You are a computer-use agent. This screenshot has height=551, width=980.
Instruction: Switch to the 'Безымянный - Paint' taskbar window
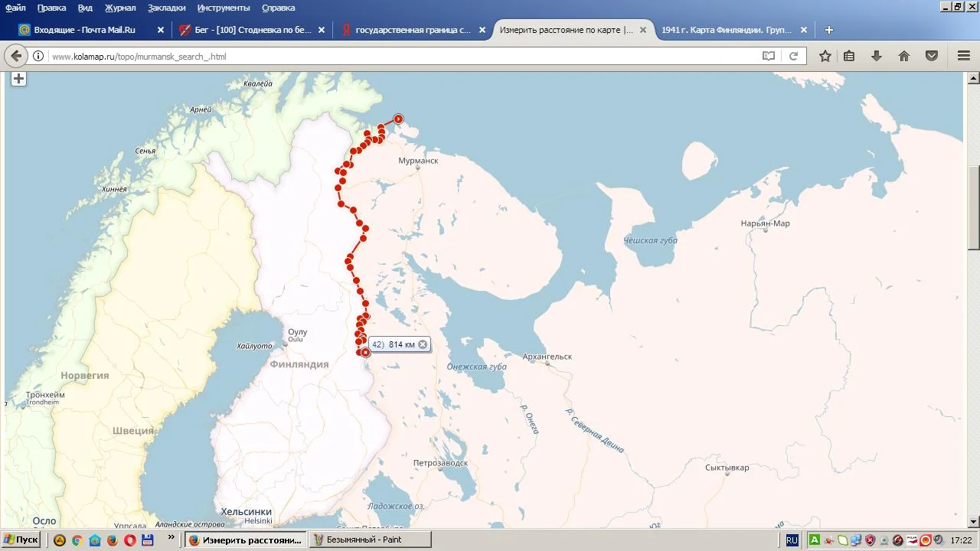tap(370, 540)
